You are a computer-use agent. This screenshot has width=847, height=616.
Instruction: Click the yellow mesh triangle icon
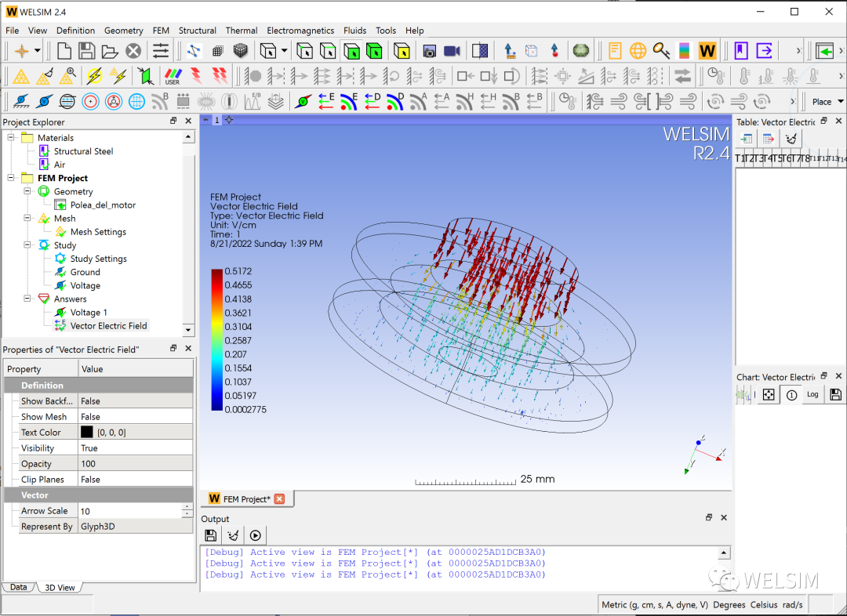(x=21, y=76)
